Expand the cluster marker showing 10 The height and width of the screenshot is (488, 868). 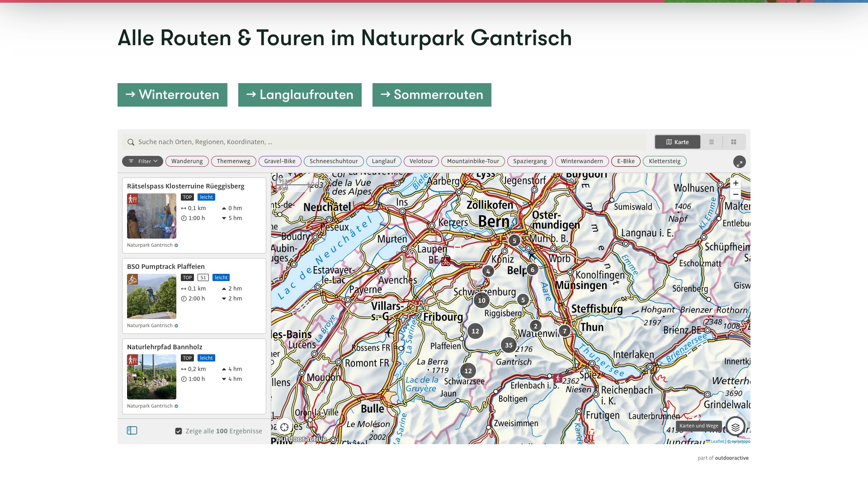coord(481,300)
